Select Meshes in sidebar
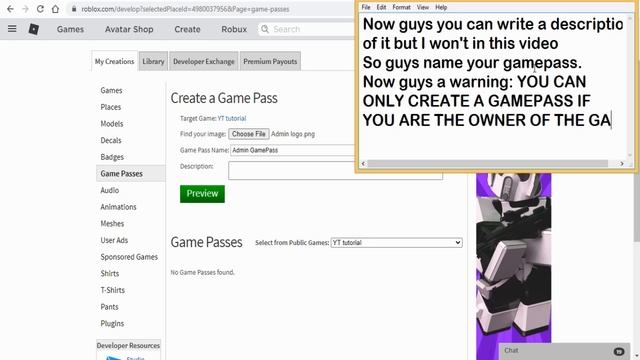 click(x=112, y=224)
